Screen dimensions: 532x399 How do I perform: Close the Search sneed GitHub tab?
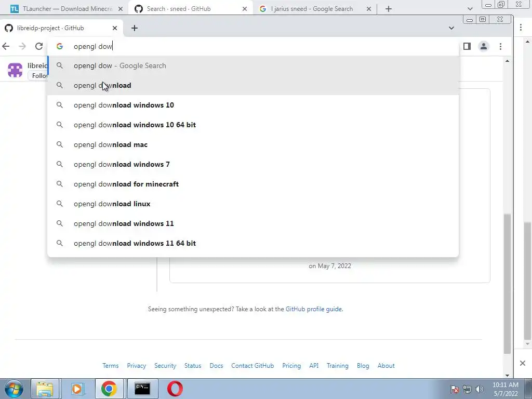click(245, 9)
